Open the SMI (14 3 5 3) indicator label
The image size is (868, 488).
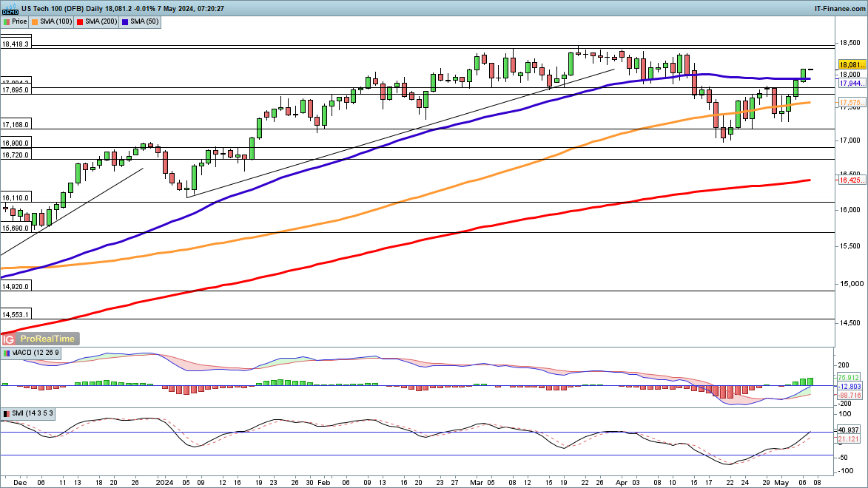click(x=27, y=414)
